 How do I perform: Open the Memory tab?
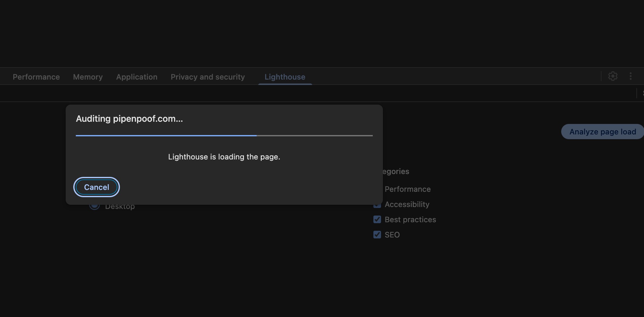click(88, 77)
